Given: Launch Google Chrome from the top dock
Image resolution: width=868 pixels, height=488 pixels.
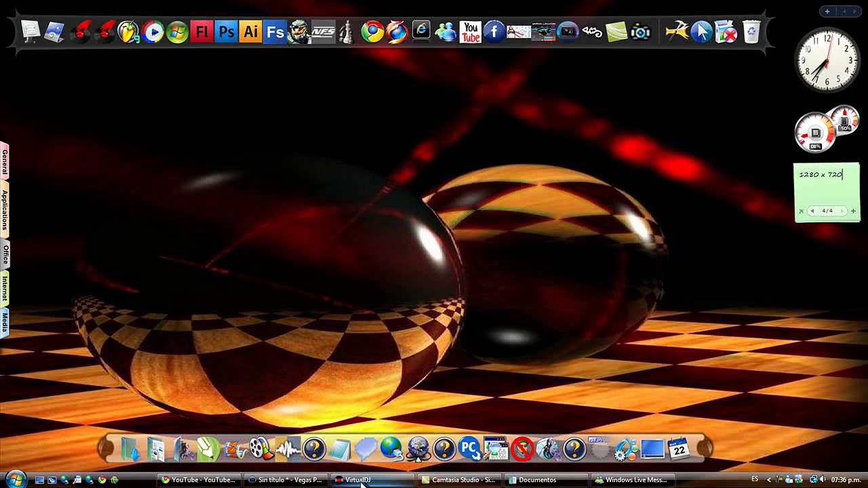Looking at the screenshot, I should tap(372, 32).
